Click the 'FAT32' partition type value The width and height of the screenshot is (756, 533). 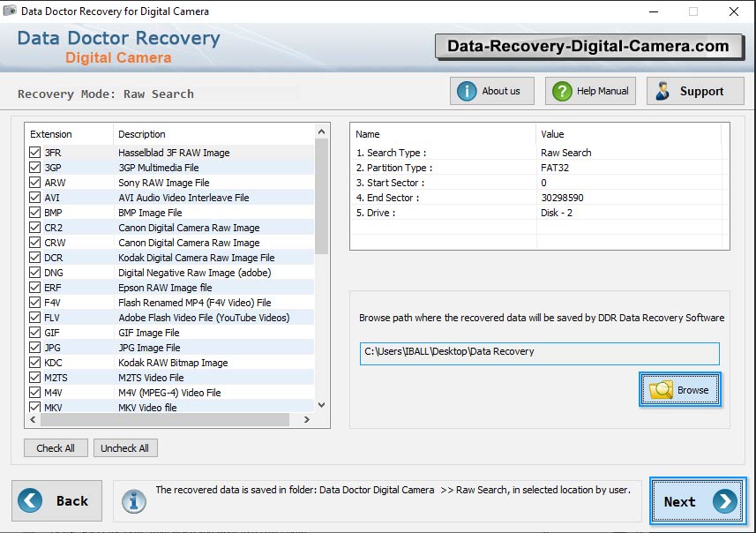555,168
